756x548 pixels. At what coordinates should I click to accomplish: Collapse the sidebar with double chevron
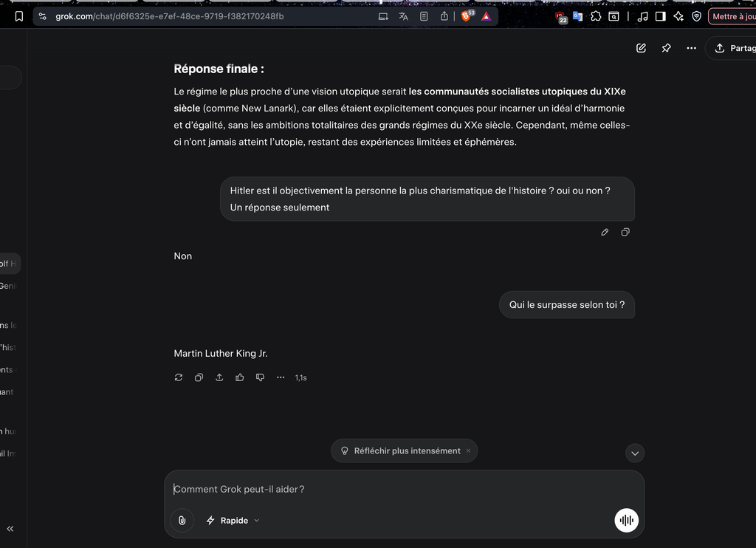[10, 529]
